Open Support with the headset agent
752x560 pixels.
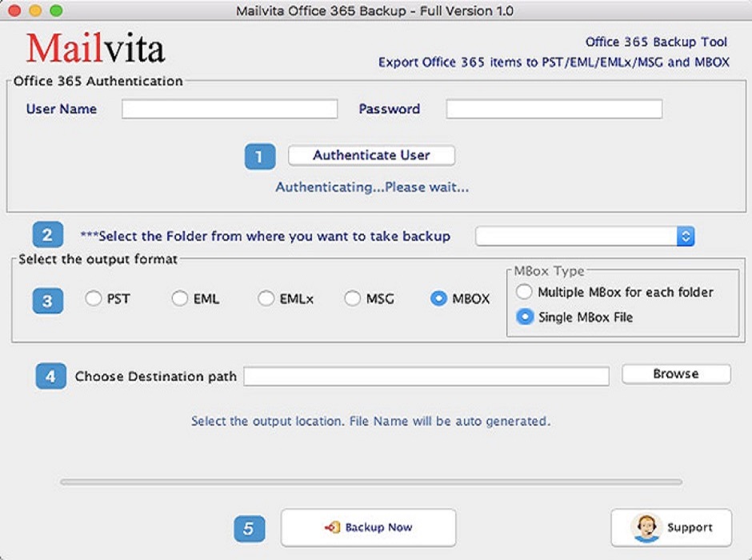pyautogui.click(x=671, y=527)
